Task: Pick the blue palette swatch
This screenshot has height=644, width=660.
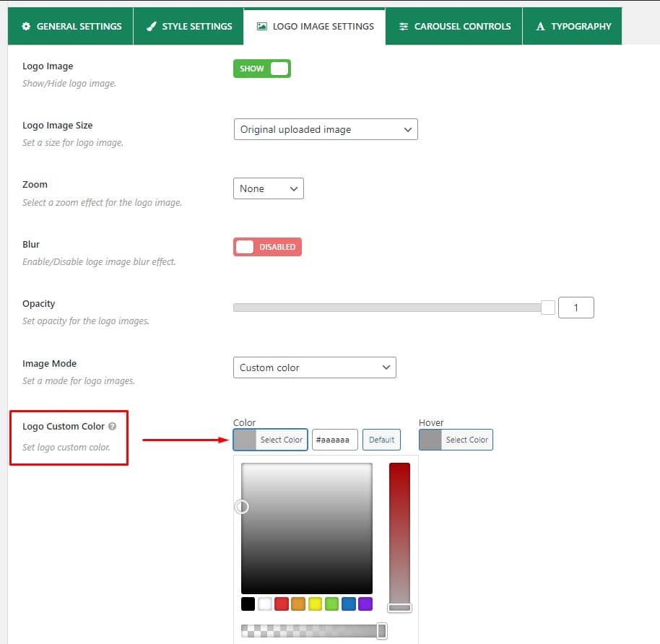Action: pos(349,604)
